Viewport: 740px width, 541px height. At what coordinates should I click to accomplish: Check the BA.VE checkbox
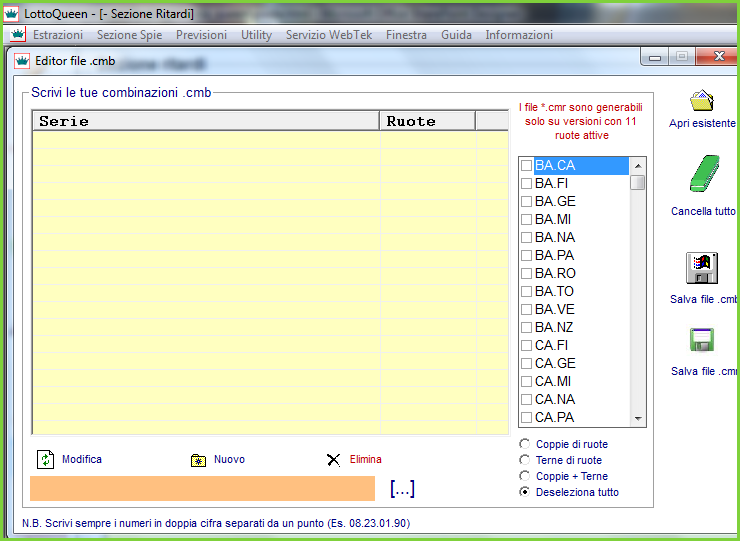pos(526,310)
